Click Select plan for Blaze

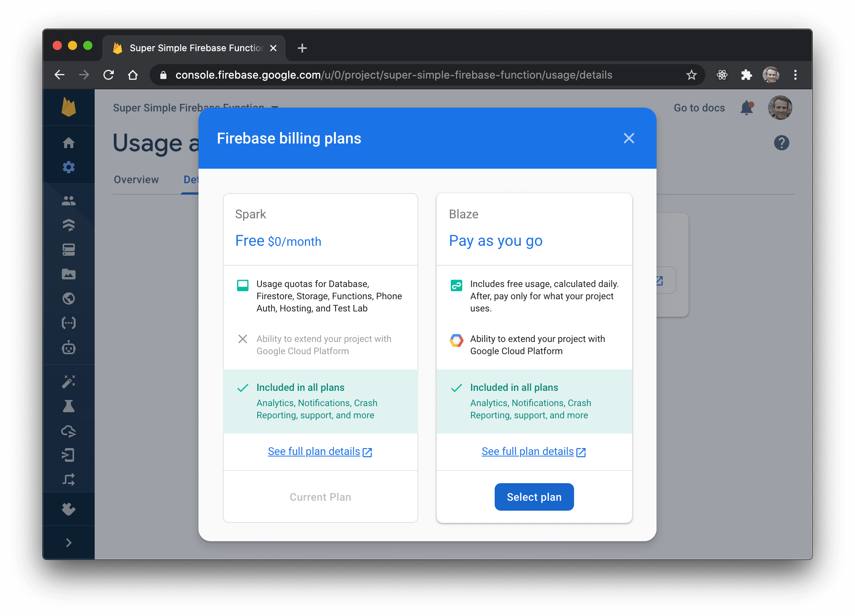click(x=534, y=497)
